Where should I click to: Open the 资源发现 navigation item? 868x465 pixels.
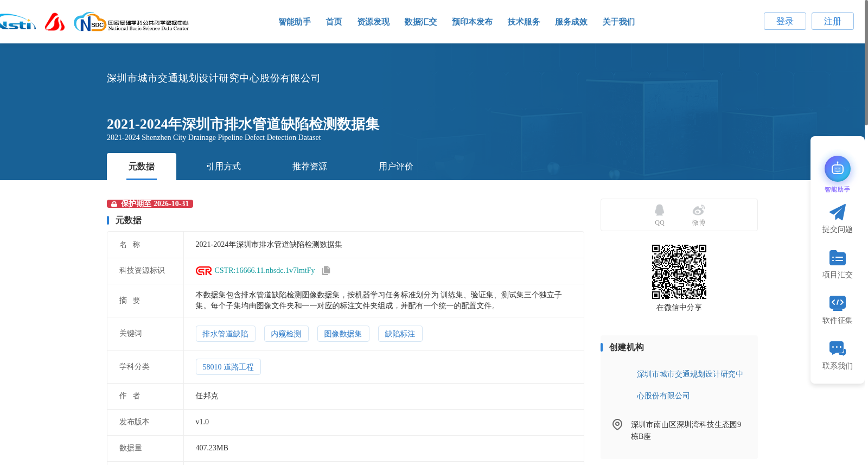coord(373,22)
